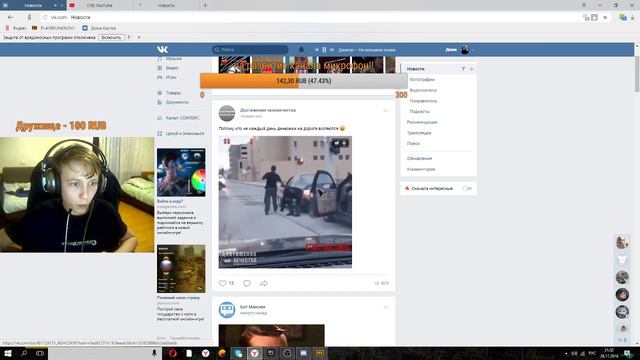Select Рекомендации in right filter panel
The height and width of the screenshot is (360, 640).
422,122
